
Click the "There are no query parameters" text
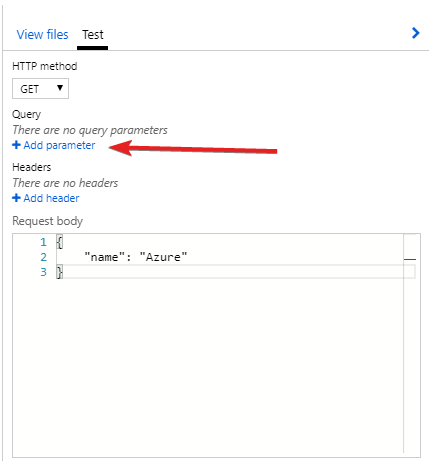point(90,130)
